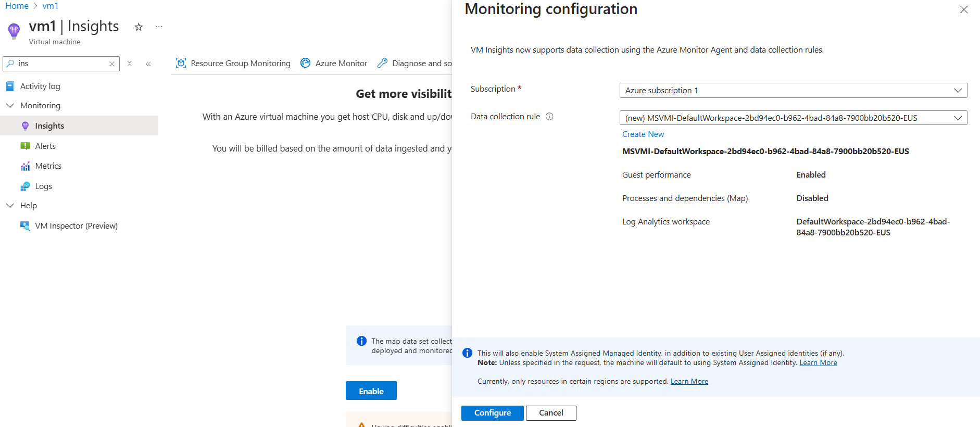Click the Insights lightbulb icon in sidebar
The height and width of the screenshot is (427, 980).
(25, 126)
